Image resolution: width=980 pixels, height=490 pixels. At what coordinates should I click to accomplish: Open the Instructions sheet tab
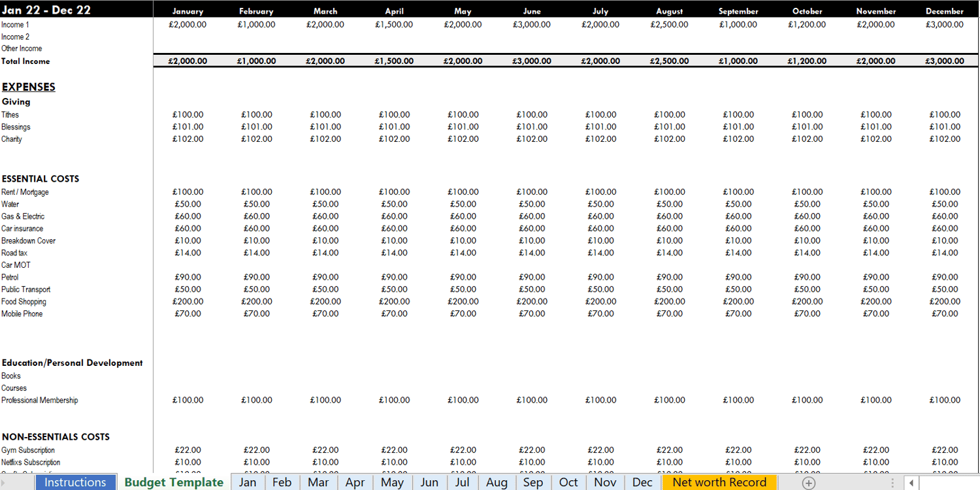75,482
